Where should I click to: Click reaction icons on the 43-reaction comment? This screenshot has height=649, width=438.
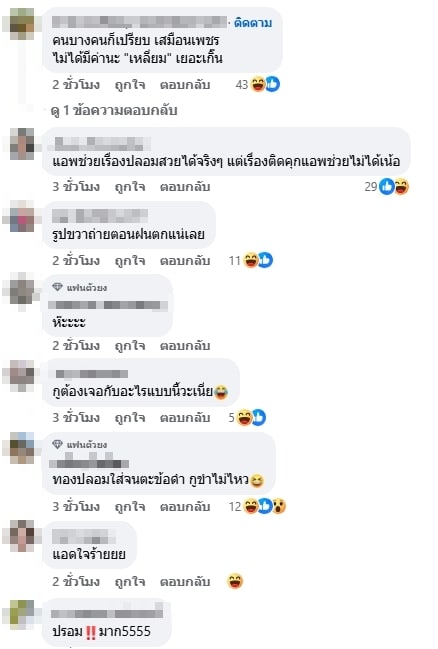(265, 84)
